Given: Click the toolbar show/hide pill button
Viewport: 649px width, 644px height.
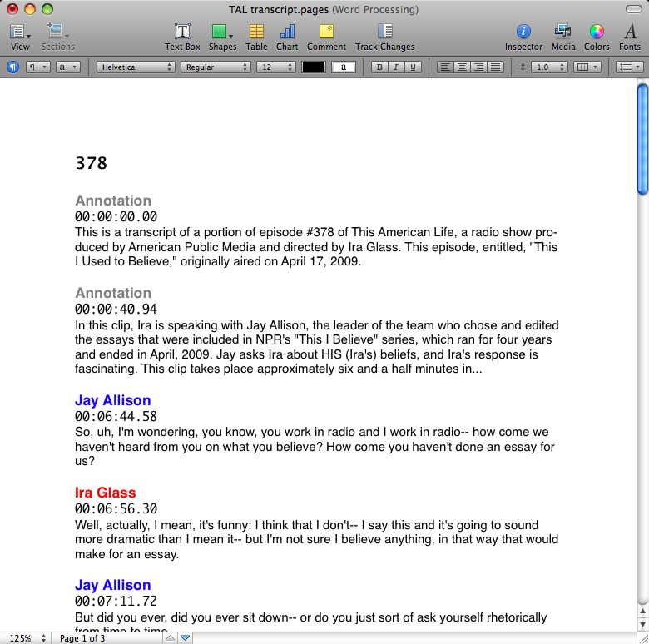Looking at the screenshot, I should tap(633, 9).
